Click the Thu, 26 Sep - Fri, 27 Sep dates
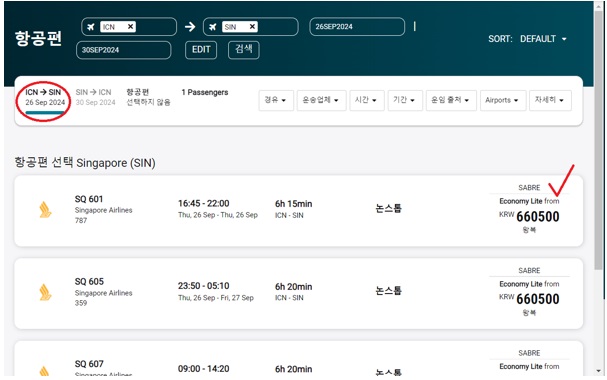This screenshot has height=380, width=607. pos(216,298)
